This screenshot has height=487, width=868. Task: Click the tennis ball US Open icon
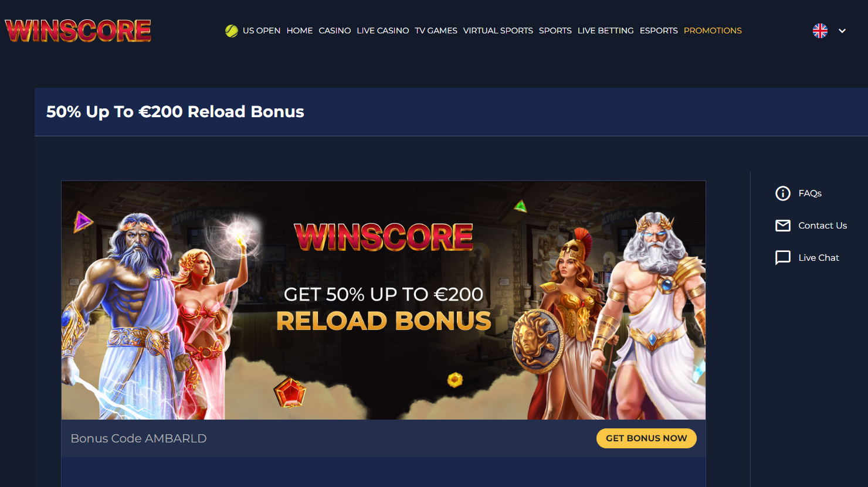tap(232, 30)
